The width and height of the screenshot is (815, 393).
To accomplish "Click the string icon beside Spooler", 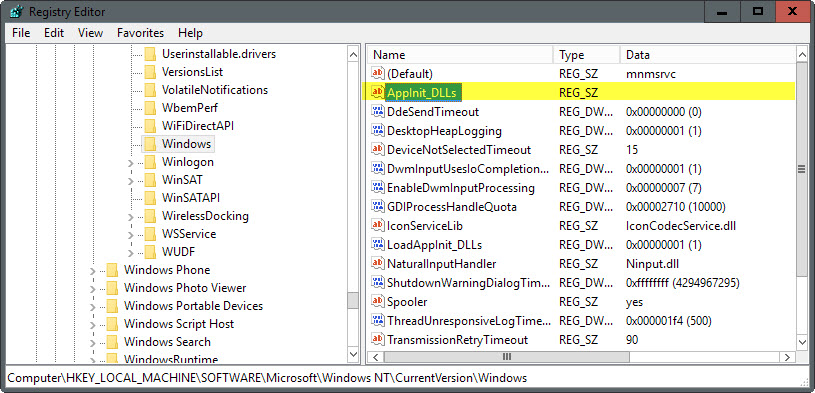I will (x=377, y=302).
